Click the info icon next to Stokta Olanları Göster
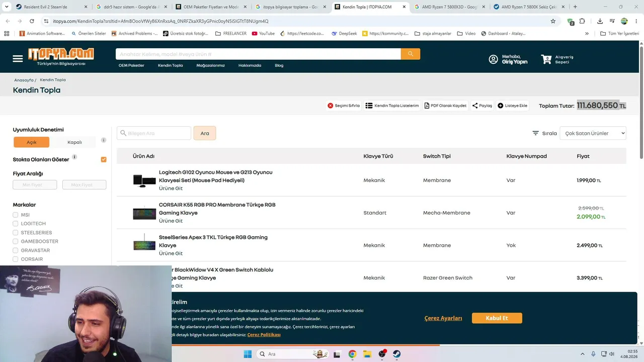The height and width of the screenshot is (362, 644). pos(74,157)
